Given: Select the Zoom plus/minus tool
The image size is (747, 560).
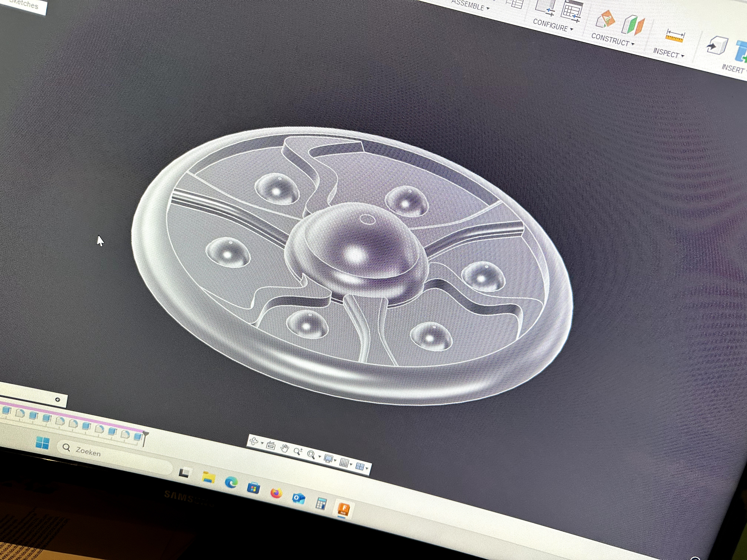Looking at the screenshot, I should (298, 452).
